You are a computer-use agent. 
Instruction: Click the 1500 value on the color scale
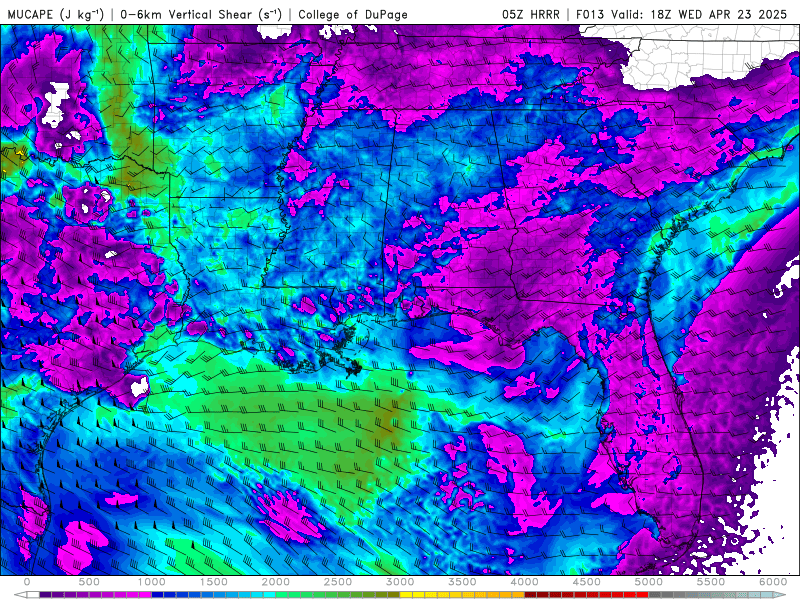click(213, 582)
